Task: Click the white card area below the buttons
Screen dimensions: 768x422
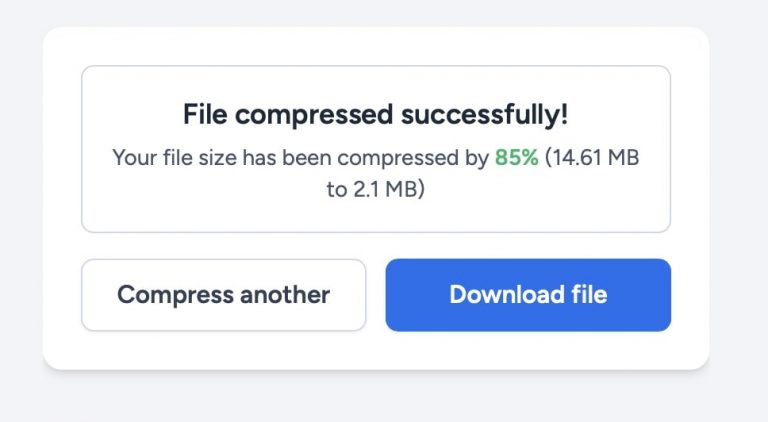Action: coord(376,350)
